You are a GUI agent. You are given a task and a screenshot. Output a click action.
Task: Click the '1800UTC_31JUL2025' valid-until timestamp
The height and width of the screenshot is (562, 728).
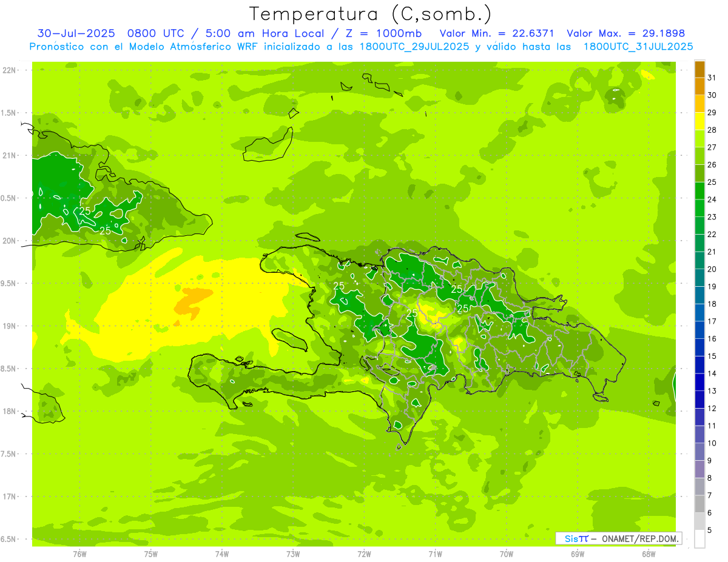pos(638,47)
